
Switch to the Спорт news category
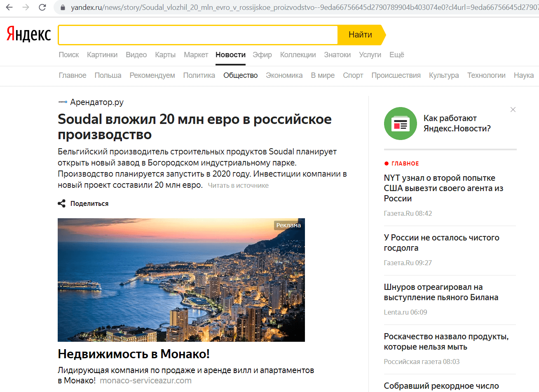click(353, 75)
